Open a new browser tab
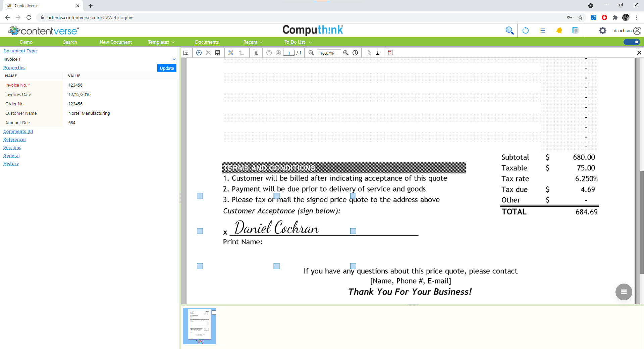The image size is (644, 349). coord(91,6)
